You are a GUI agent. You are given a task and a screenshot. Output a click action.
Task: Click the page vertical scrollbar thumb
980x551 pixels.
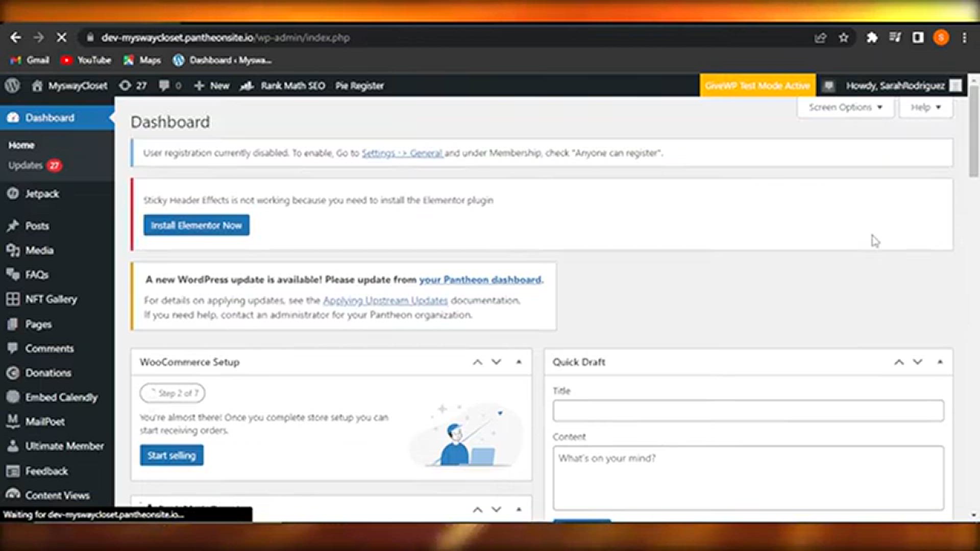point(974,132)
